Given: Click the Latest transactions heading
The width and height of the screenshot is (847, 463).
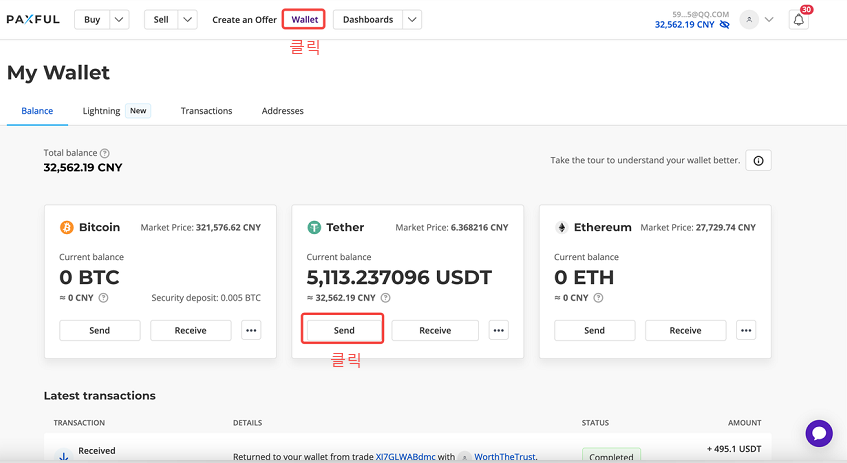Looking at the screenshot, I should (99, 395).
